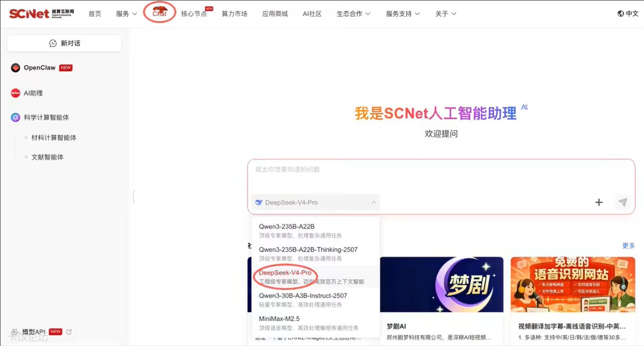644x346 pixels.
Task: Click the plus attachment icon
Action: coord(599,202)
